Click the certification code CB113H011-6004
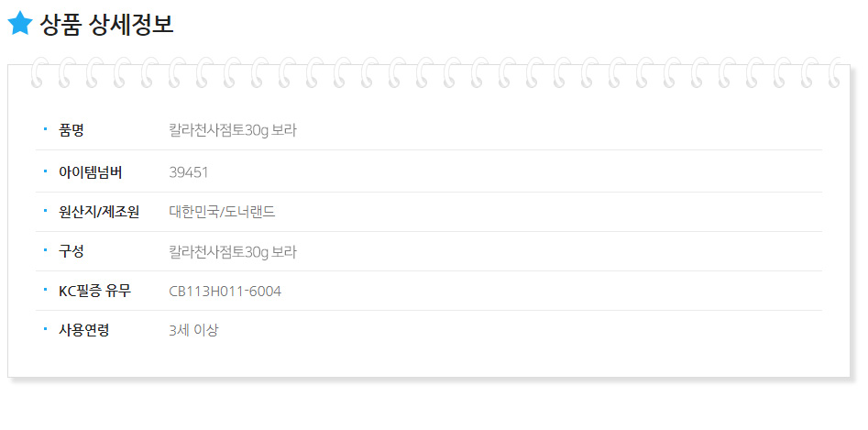This screenshot has width=868, height=430. 225,292
